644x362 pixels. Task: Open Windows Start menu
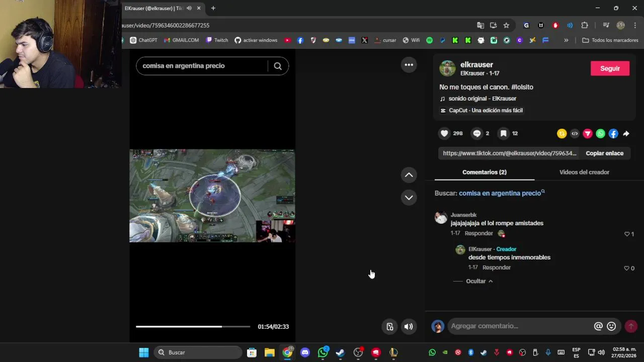(x=143, y=352)
